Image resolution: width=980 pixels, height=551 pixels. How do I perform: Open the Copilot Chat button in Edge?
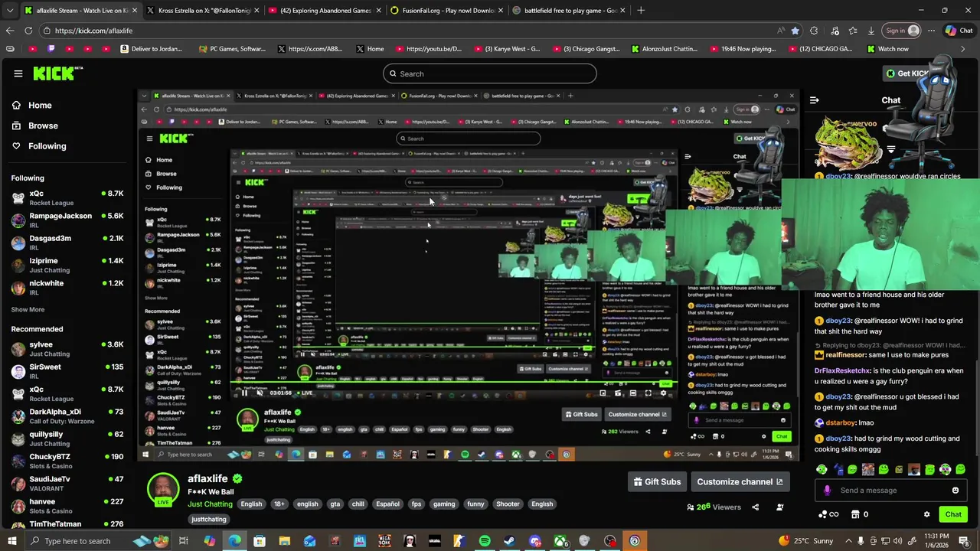point(959,31)
